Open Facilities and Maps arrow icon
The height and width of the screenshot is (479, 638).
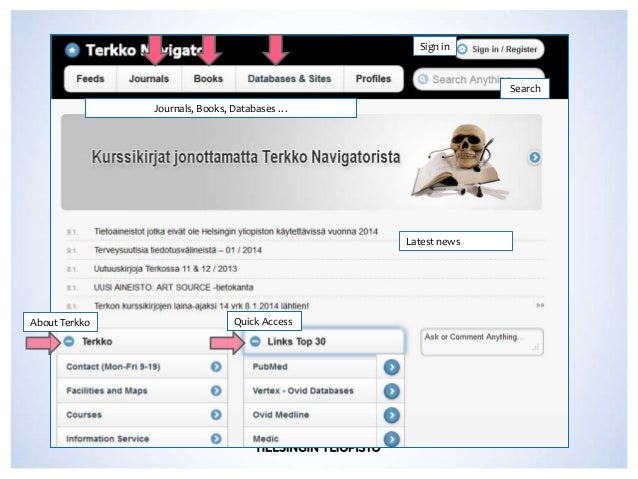tap(216, 391)
